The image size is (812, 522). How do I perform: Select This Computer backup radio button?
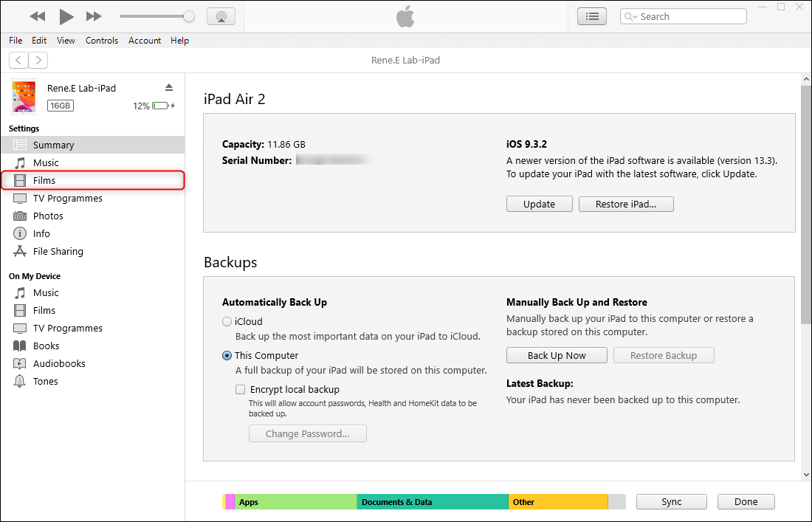tap(227, 356)
